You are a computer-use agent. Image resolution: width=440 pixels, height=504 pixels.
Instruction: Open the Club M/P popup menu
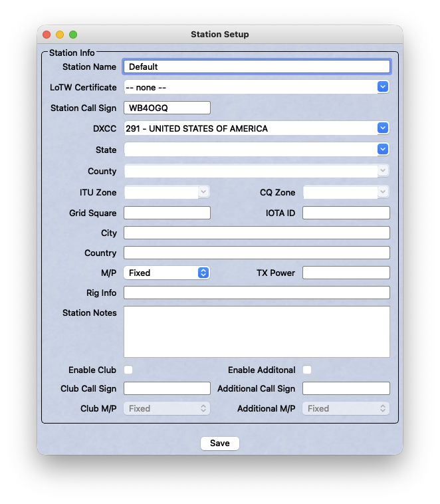click(167, 408)
